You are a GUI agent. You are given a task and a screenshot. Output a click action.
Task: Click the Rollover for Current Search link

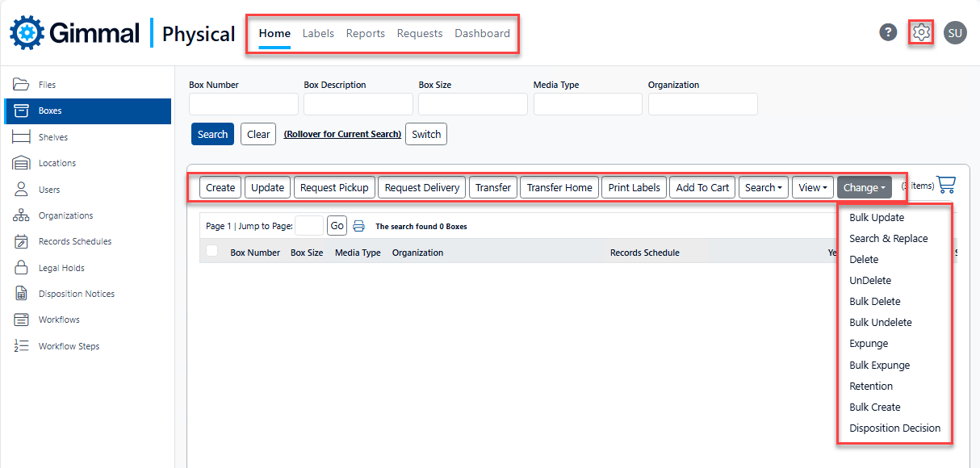pyautogui.click(x=342, y=134)
